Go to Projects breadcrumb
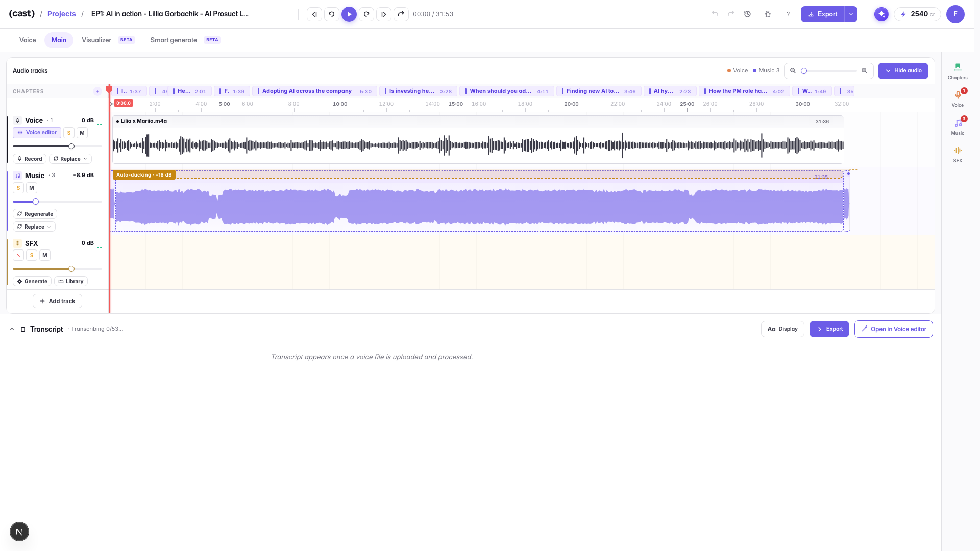 pyautogui.click(x=61, y=14)
